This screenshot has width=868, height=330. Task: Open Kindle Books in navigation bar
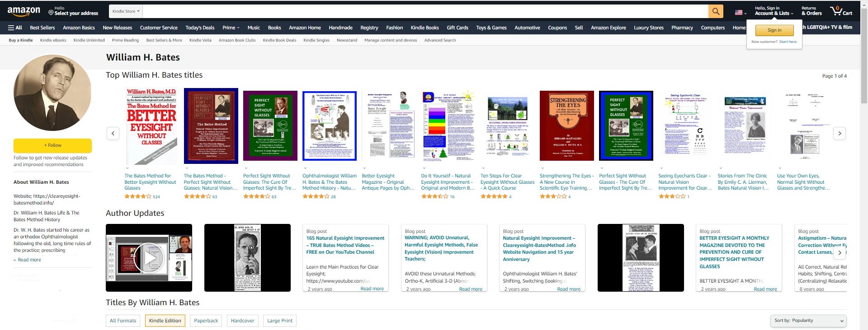pyautogui.click(x=425, y=28)
